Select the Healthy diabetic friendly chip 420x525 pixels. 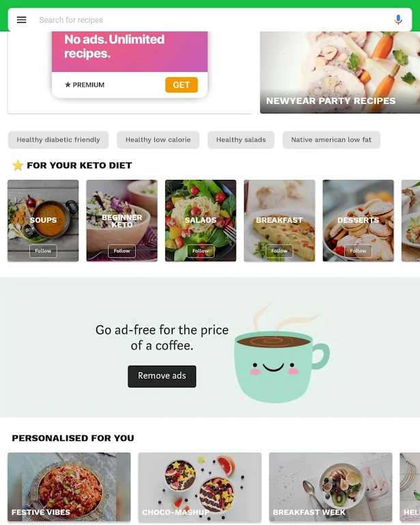click(x=58, y=140)
